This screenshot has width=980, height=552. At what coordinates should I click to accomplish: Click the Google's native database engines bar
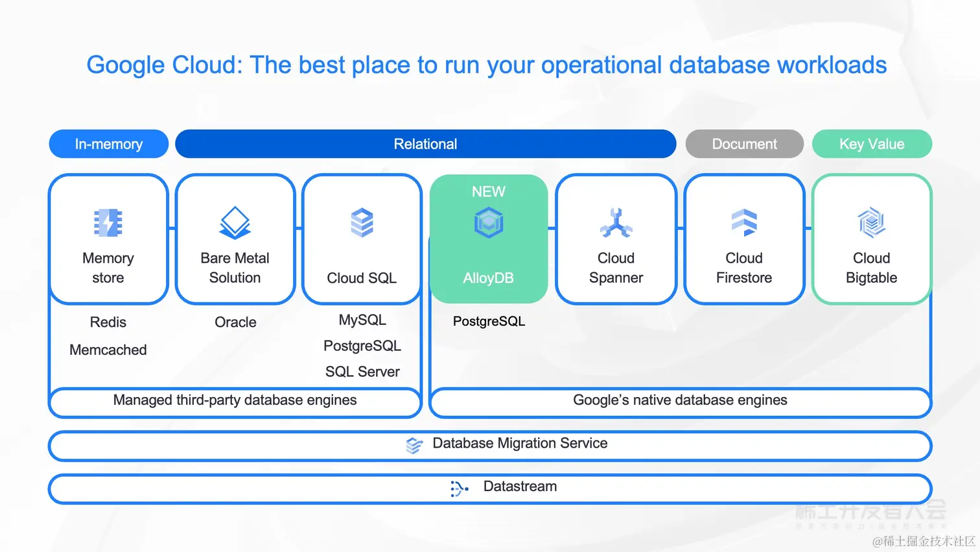681,402
